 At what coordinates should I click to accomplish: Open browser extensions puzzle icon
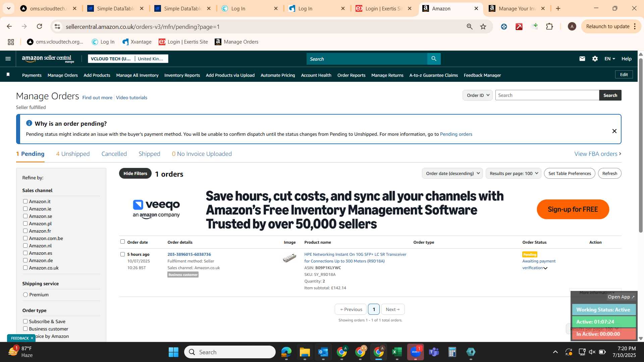point(549,26)
